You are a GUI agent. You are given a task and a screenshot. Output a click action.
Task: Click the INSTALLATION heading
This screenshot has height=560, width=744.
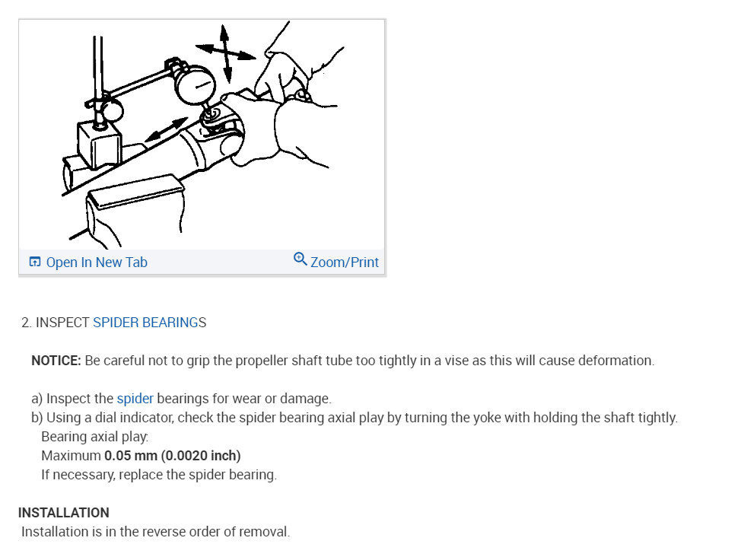click(64, 513)
